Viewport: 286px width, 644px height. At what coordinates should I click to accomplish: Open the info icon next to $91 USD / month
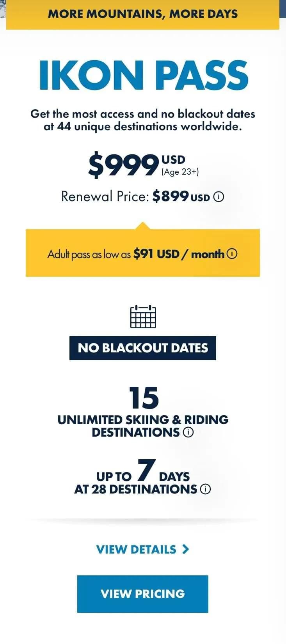pos(232,254)
